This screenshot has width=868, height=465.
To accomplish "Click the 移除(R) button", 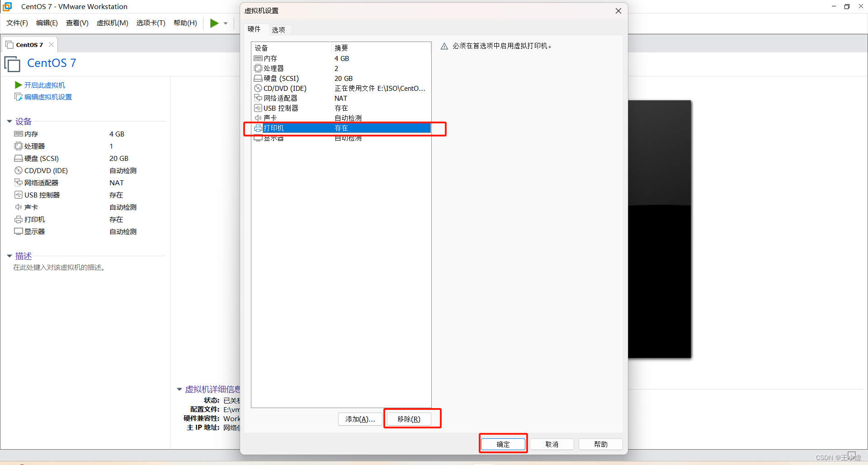I will click(x=409, y=419).
